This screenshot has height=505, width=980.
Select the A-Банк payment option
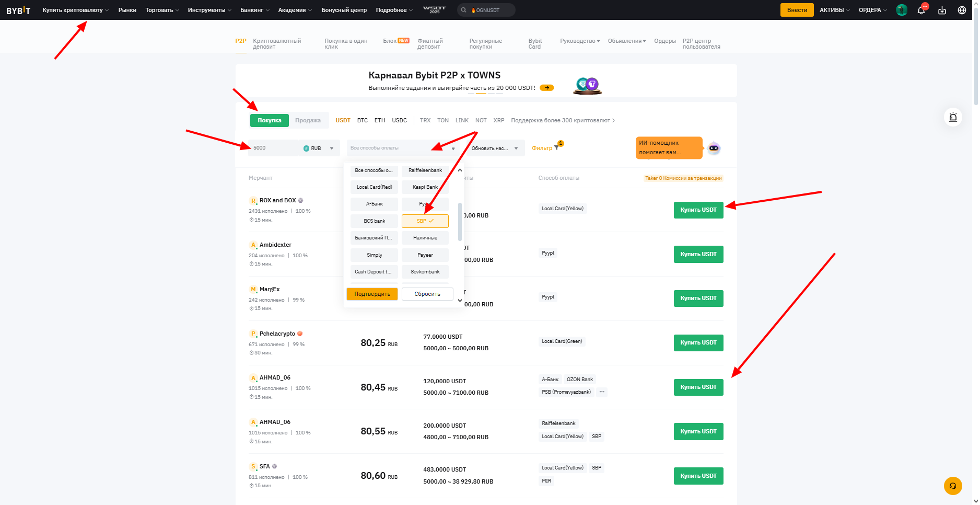tap(374, 204)
